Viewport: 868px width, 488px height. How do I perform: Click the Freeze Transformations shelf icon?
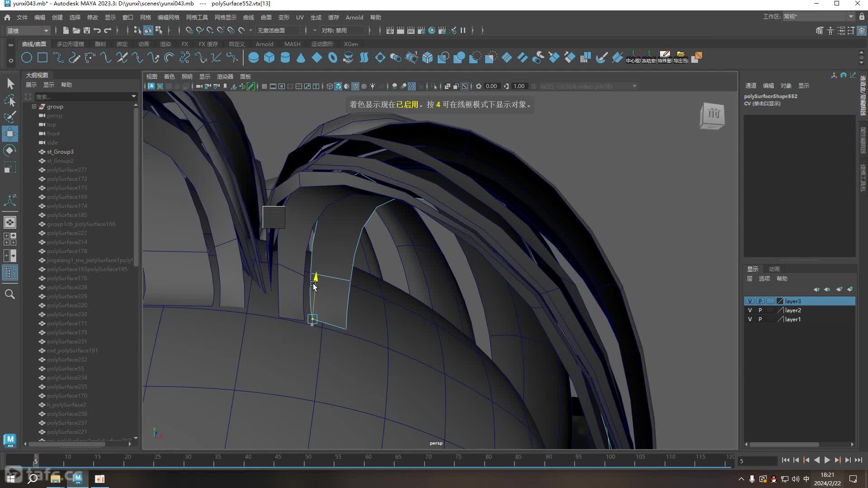649,57
